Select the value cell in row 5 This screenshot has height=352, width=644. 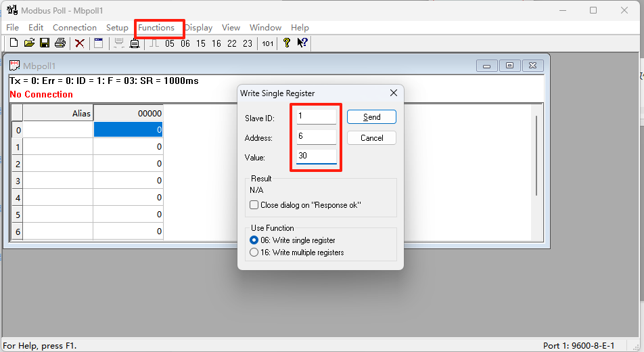(x=128, y=214)
